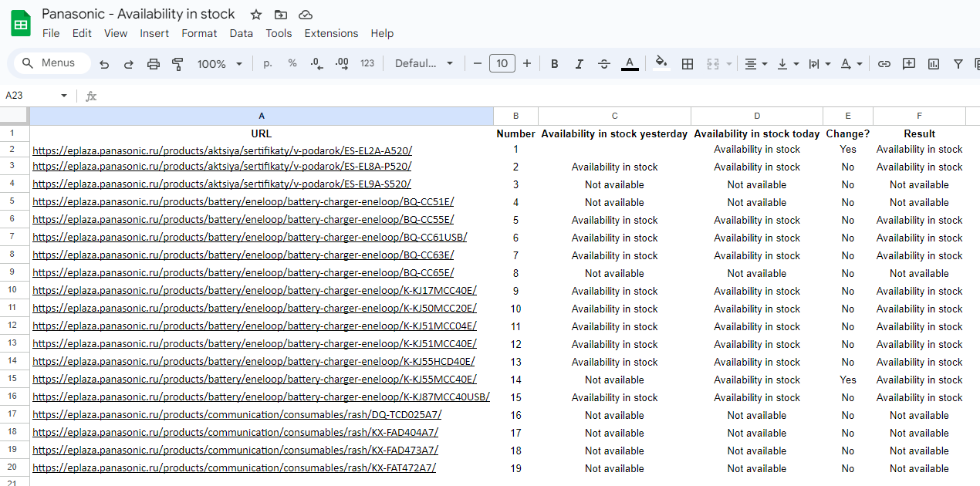
Task: Move the document to a folder
Action: click(281, 15)
